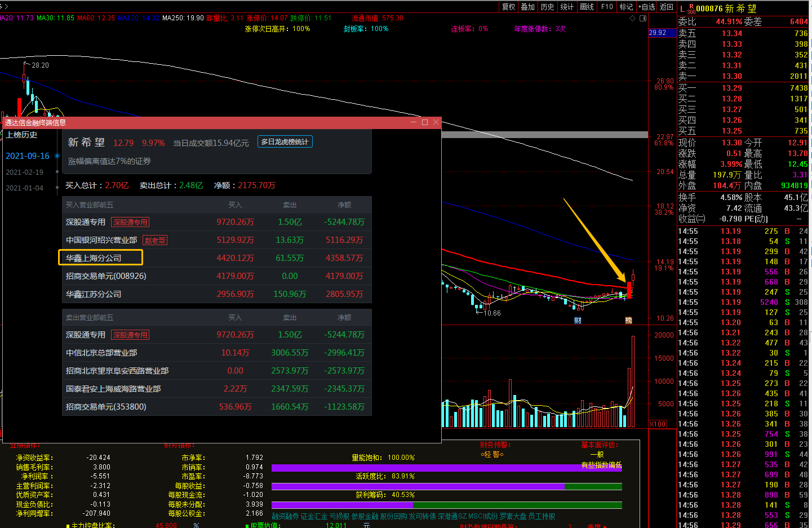Select 国泰君安上海威海路营业部 row
The width and height of the screenshot is (812, 528).
click(217, 389)
